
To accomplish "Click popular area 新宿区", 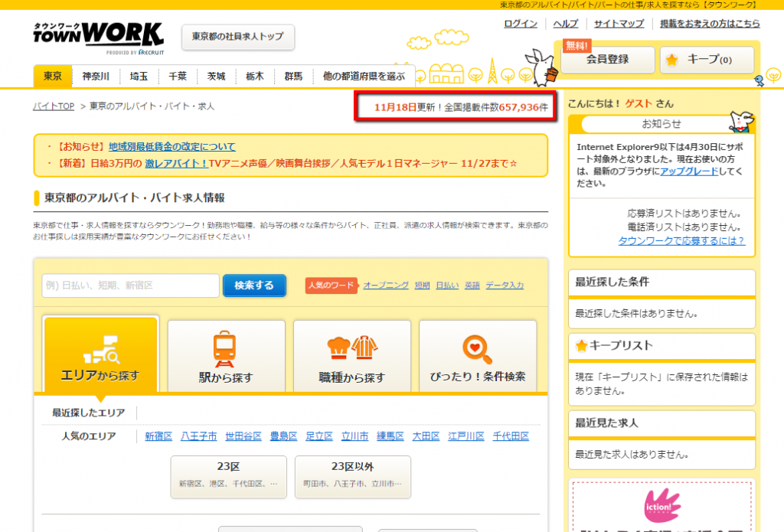I will point(158,436).
